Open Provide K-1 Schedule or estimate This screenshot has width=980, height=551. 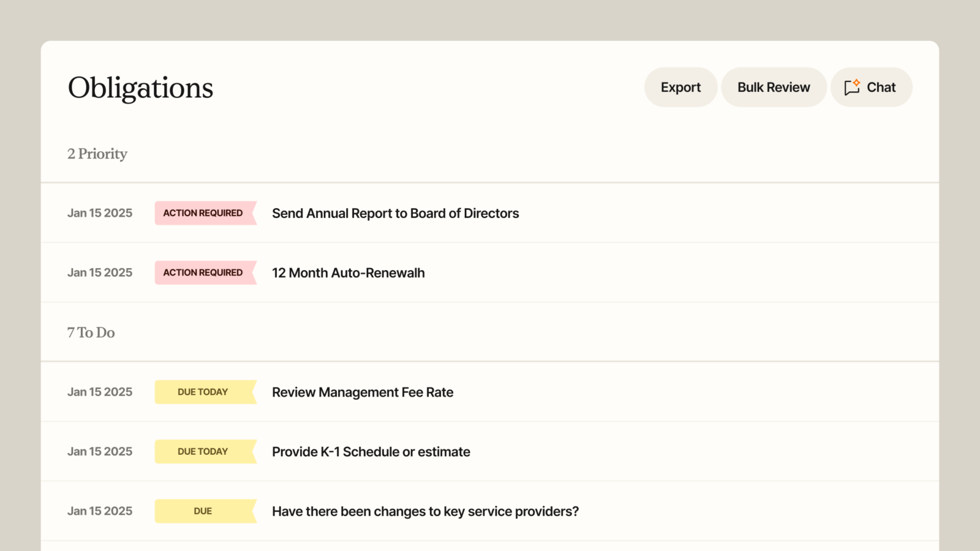coord(371,452)
